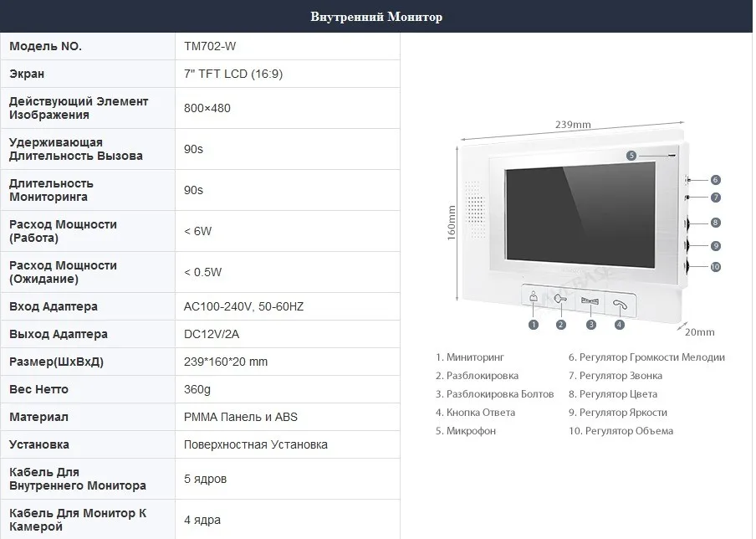Click the key unlock icon on the device
The image size is (756, 539).
pos(561,300)
